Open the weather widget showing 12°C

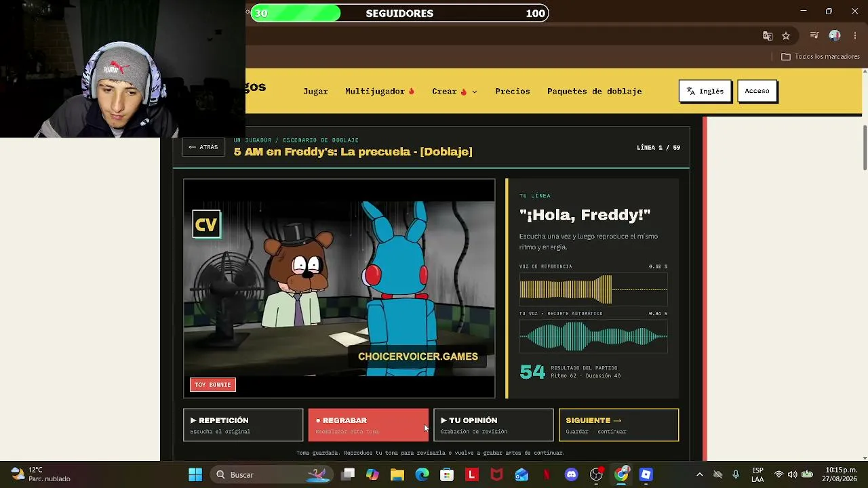[41, 474]
